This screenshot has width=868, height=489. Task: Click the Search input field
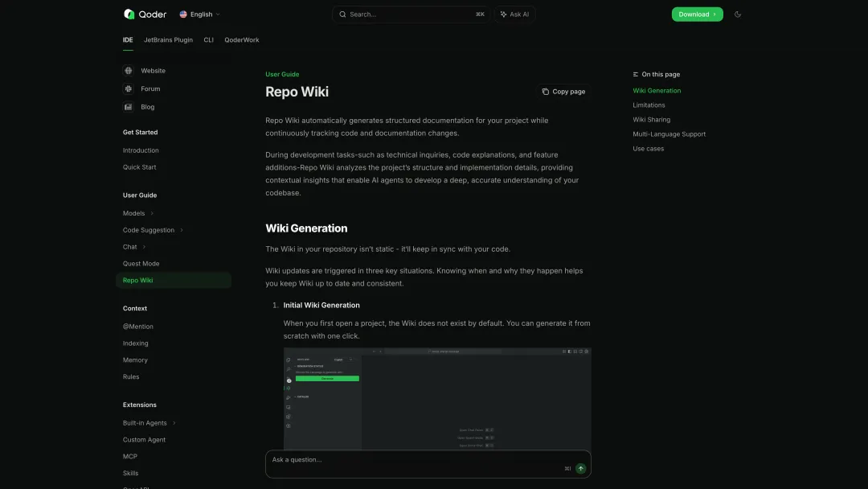pyautogui.click(x=411, y=14)
